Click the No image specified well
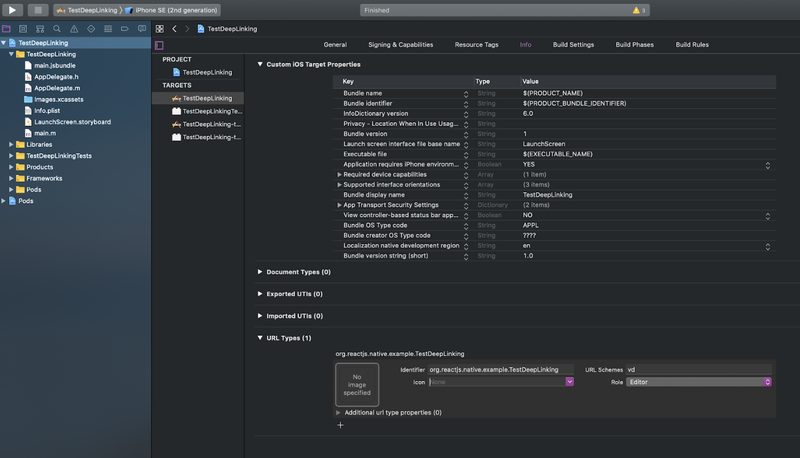Viewport: 800px width, 458px height. pos(357,385)
